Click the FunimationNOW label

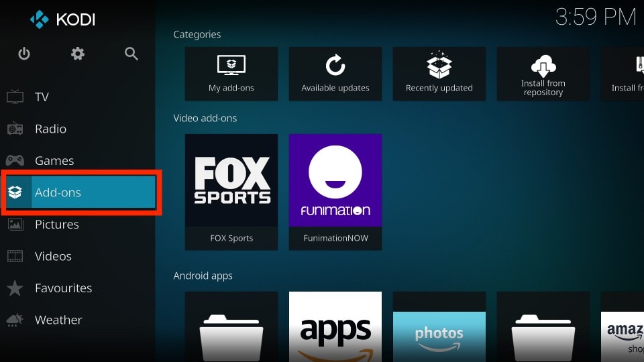click(335, 238)
